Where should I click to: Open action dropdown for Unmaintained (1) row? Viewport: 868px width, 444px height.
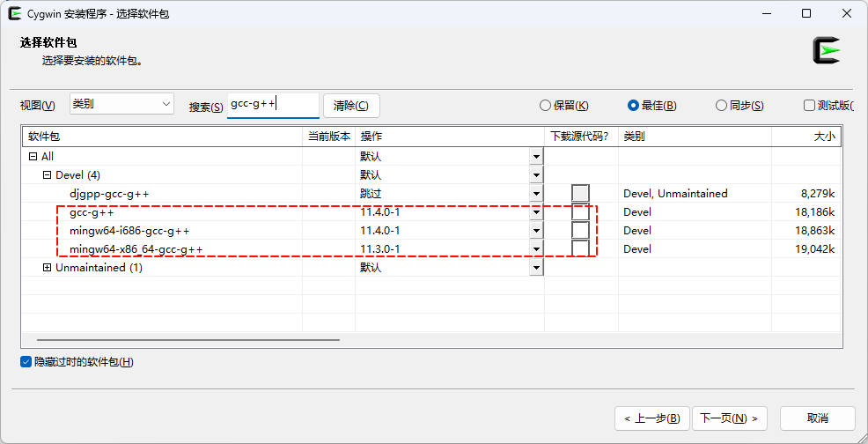point(536,268)
